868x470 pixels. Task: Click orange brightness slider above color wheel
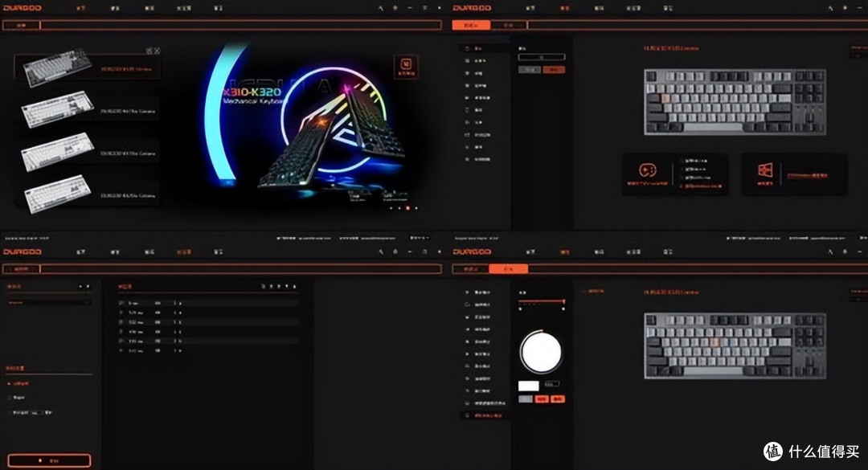coord(542,302)
